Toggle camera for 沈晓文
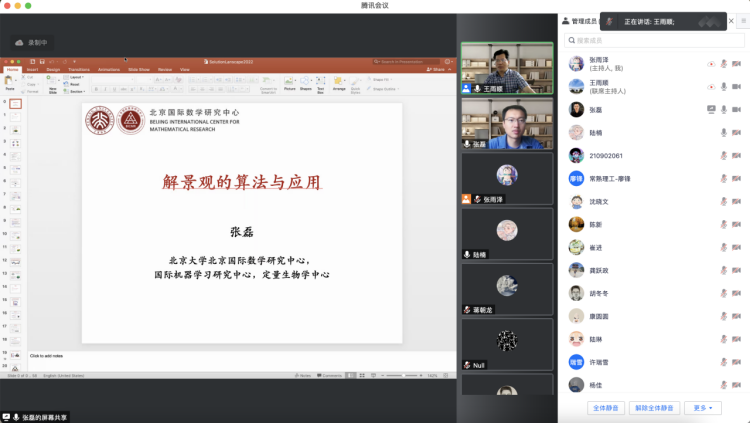750x423 pixels. [x=736, y=201]
